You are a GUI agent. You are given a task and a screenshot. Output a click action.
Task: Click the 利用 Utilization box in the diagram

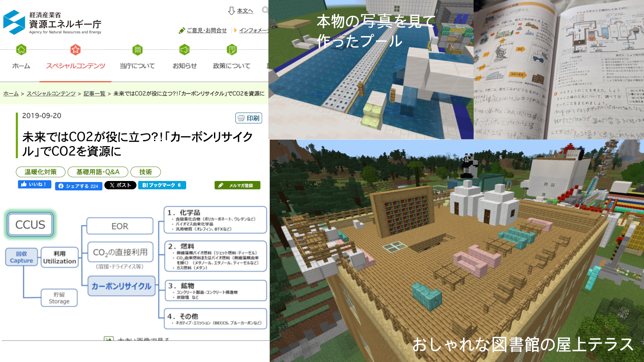click(59, 257)
